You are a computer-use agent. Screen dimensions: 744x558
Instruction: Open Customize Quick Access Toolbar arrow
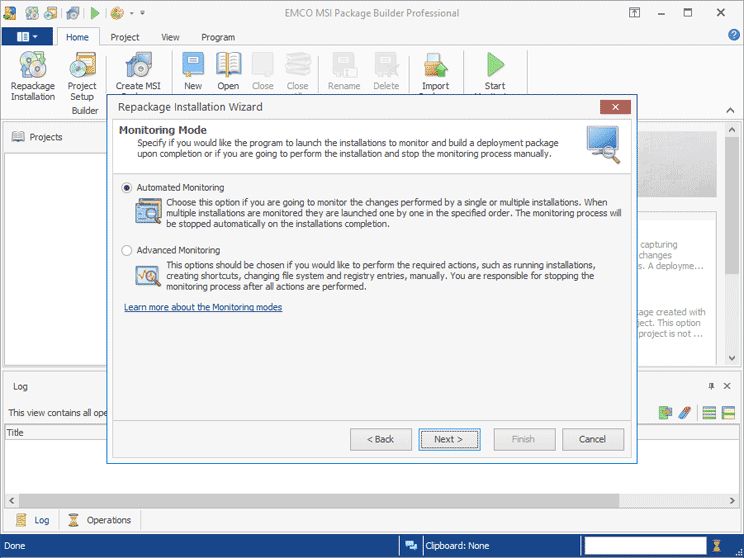(x=142, y=13)
